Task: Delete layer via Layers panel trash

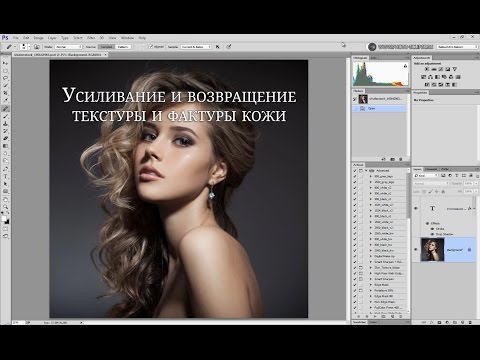Action: pos(470,323)
